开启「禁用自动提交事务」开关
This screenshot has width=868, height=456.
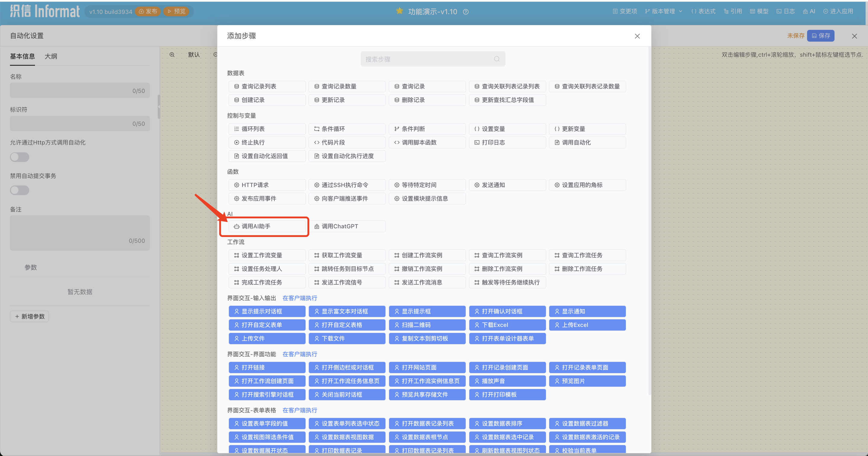[19, 190]
